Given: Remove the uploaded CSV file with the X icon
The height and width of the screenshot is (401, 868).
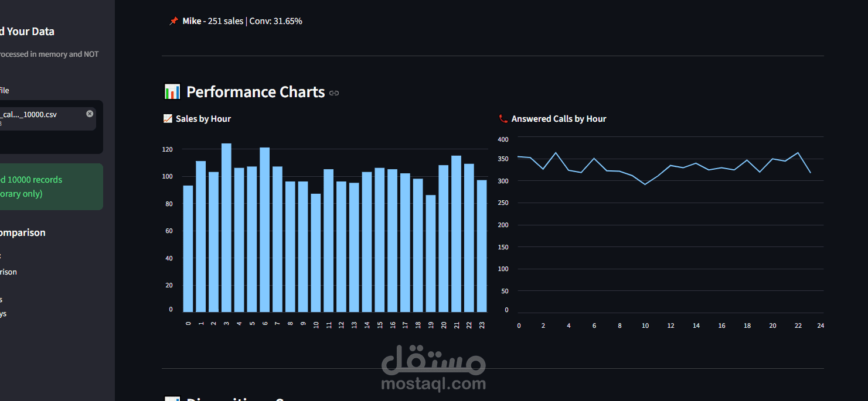Looking at the screenshot, I should pyautogui.click(x=90, y=114).
